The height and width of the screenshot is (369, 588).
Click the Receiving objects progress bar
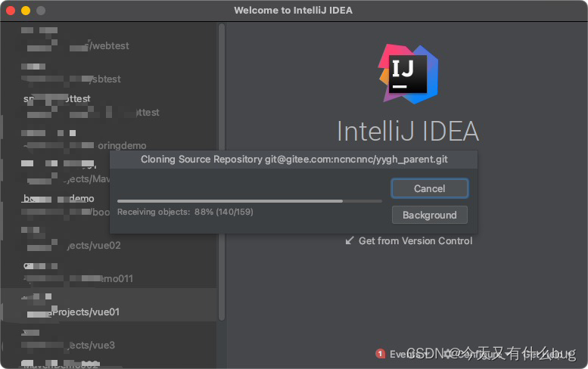coord(250,201)
